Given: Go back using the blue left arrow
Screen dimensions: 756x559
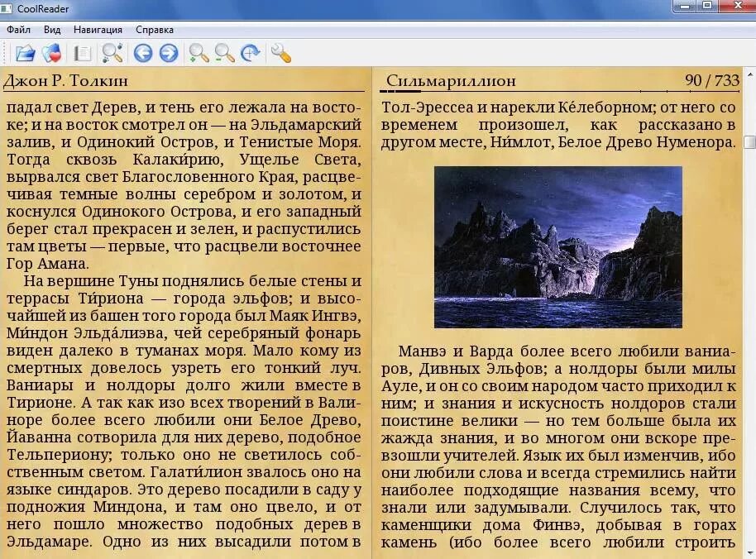Looking at the screenshot, I should pos(141,52).
